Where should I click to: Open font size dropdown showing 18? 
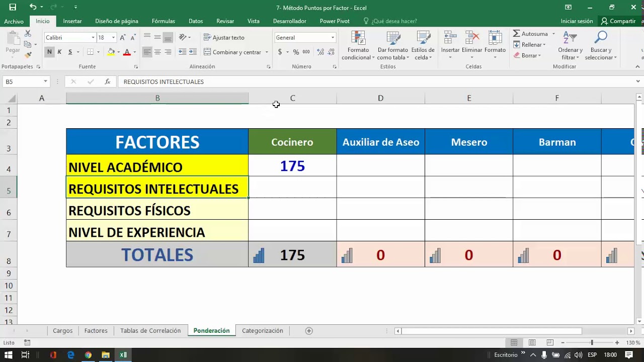[113, 38]
